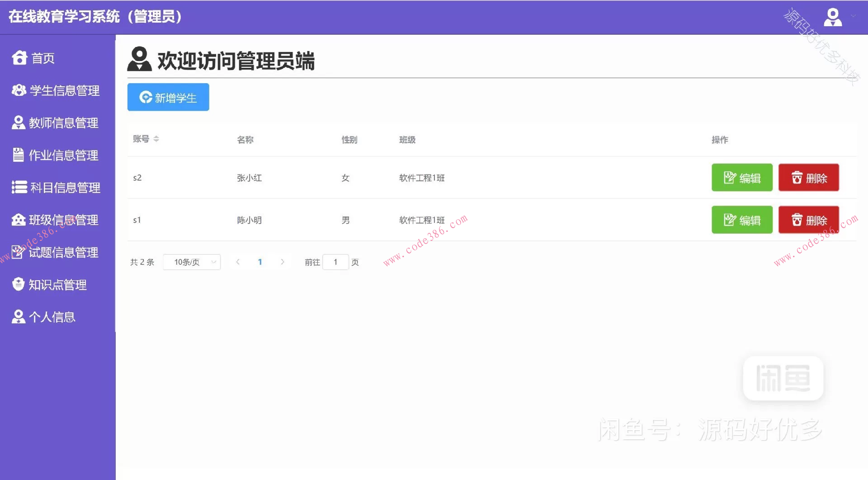Viewport: 868px width, 480px height.
Task: Click the next page chevron
Action: tap(282, 261)
